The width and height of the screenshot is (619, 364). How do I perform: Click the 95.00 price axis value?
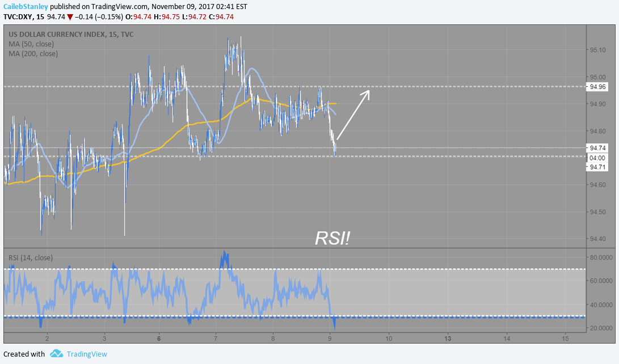(x=597, y=77)
